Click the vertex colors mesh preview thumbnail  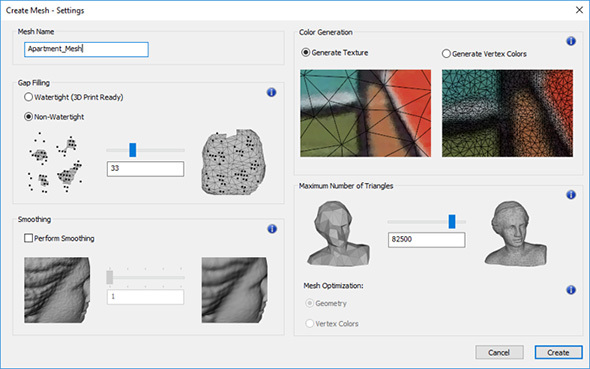click(508, 113)
